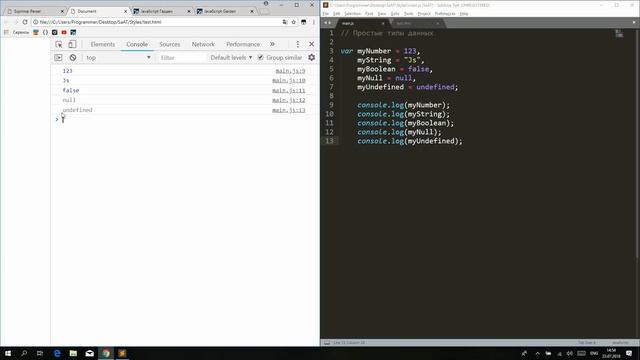Clear the console output
The width and height of the screenshot is (640, 360).
point(73,58)
